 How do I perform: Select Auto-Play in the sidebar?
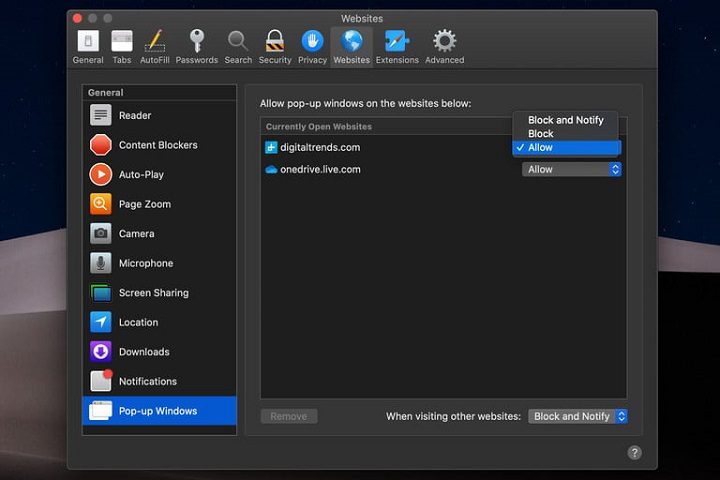[141, 174]
